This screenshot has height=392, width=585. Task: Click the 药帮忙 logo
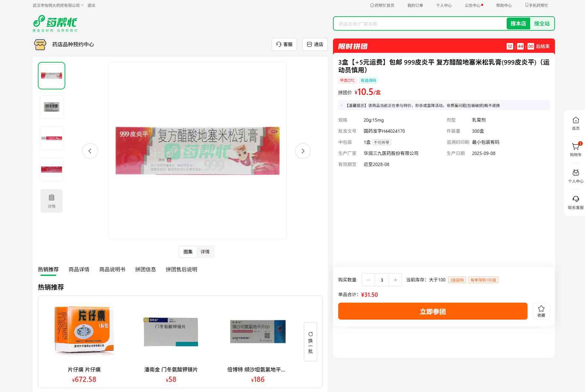coord(55,23)
